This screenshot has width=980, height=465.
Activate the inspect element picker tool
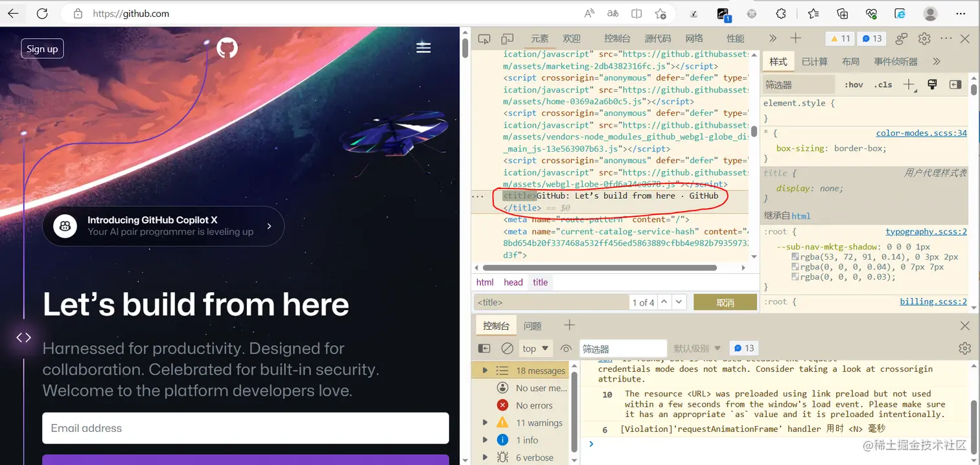pyautogui.click(x=484, y=39)
